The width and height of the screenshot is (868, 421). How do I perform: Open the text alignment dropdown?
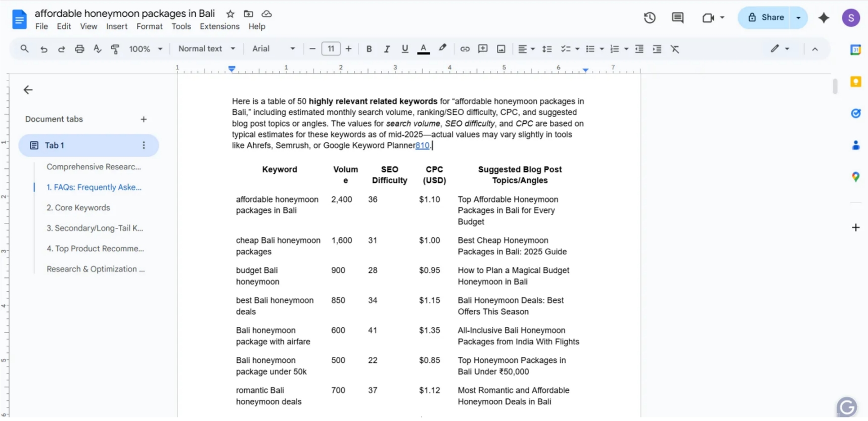point(526,49)
